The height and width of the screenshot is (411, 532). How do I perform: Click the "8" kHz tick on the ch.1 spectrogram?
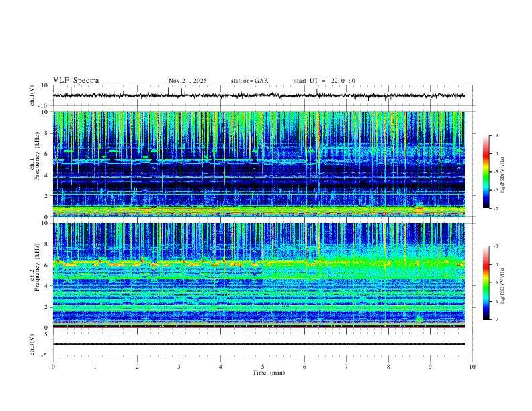(x=46, y=133)
